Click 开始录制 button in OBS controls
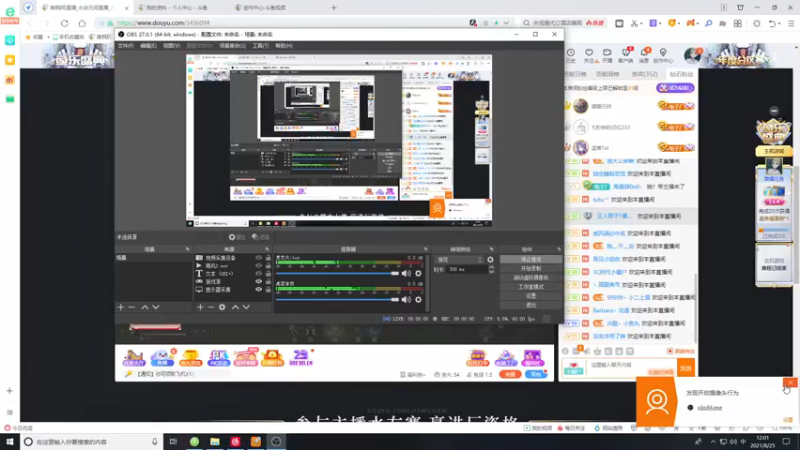800x450 pixels. [x=531, y=268]
